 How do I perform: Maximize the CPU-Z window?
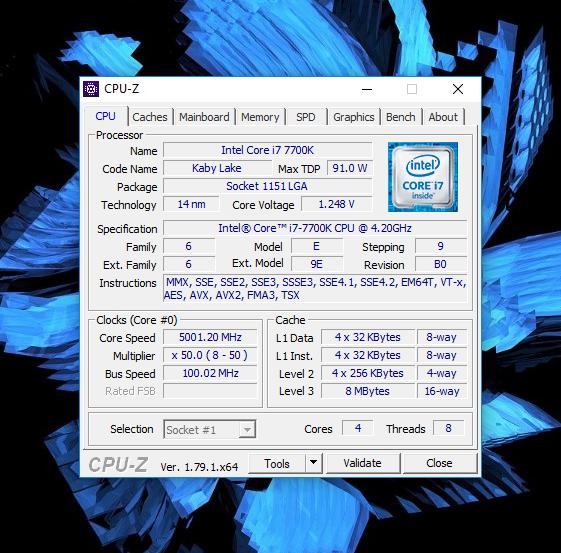pyautogui.click(x=412, y=89)
